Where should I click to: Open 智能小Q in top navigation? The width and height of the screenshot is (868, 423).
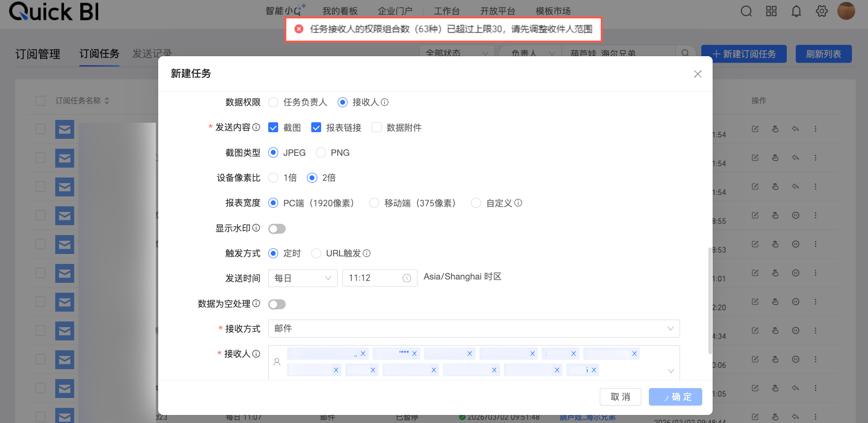click(285, 10)
